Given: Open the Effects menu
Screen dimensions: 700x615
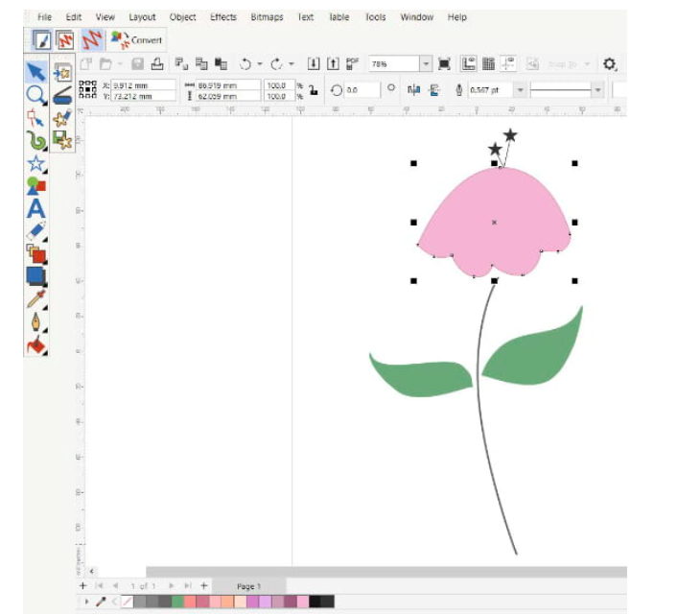Looking at the screenshot, I should point(222,17).
